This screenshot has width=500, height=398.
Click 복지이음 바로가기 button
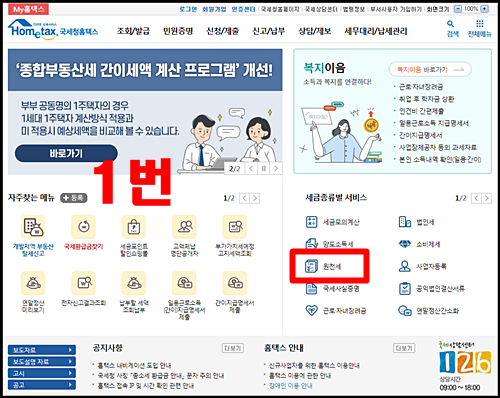pos(430,69)
